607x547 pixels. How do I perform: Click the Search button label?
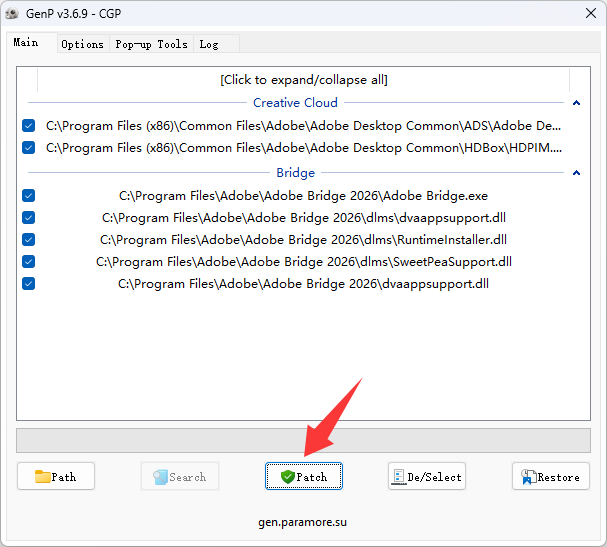click(x=188, y=477)
